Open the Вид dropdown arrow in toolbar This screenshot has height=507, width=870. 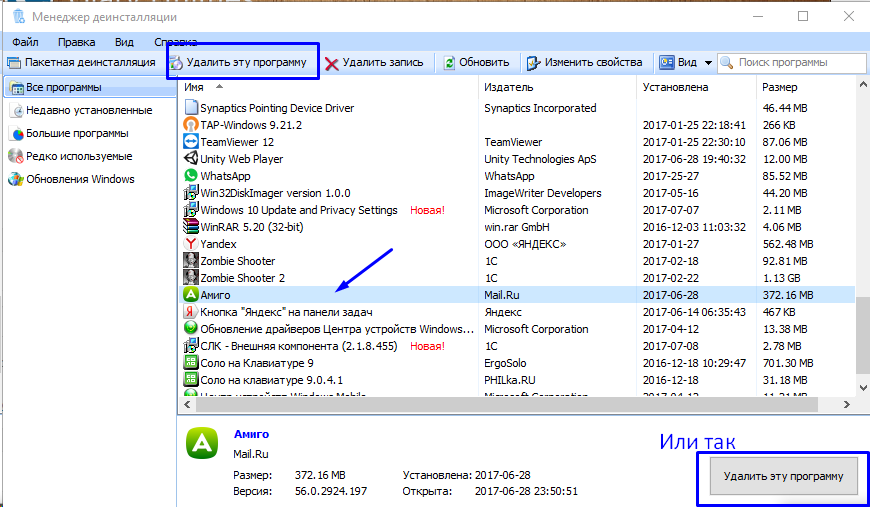708,62
